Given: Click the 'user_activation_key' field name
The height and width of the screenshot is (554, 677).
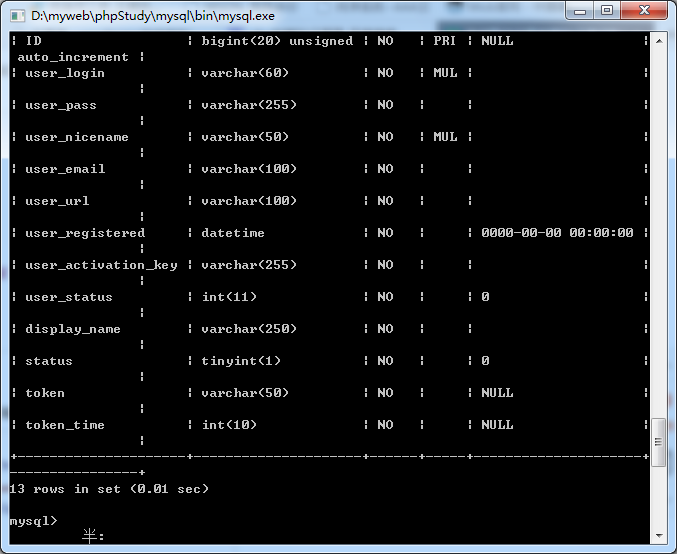Looking at the screenshot, I should click(x=101, y=265).
